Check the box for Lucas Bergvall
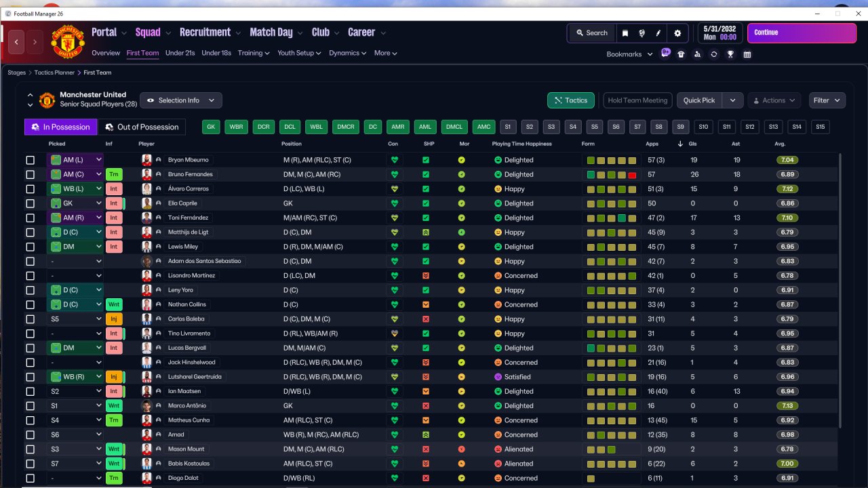This screenshot has width=868, height=488. coord(30,348)
